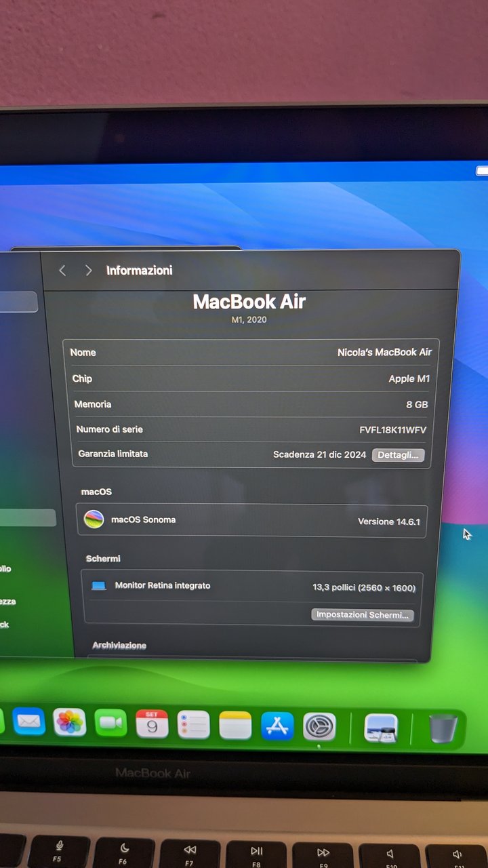Click the Versione 14.6.1 text
Viewport: 488px width, 868px height.
(x=389, y=521)
